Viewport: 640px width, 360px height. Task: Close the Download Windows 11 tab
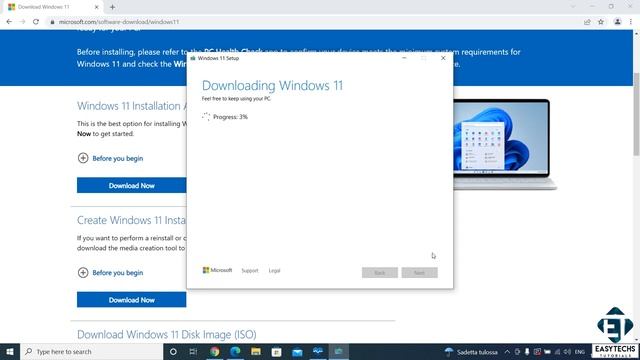97,7
